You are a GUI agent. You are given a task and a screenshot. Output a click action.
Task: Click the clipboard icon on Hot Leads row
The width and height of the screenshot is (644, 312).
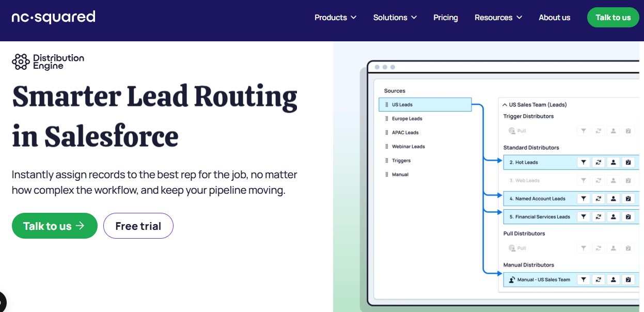pyautogui.click(x=629, y=162)
